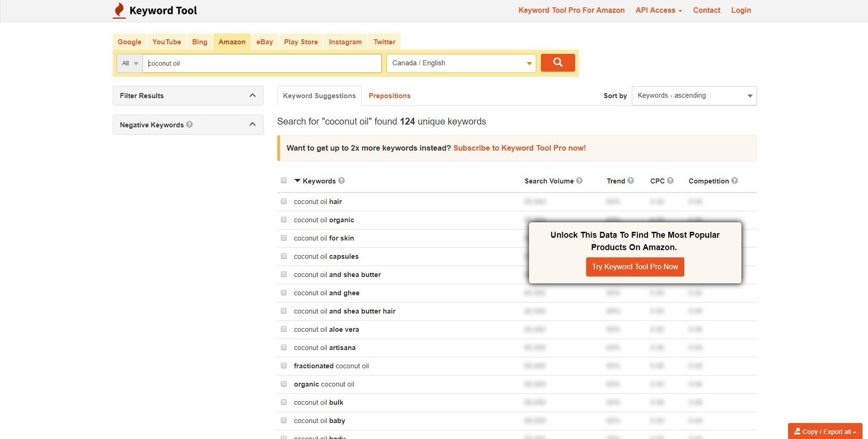Check the box for fractionated coconut oil
The width and height of the screenshot is (868, 439).
[284, 366]
